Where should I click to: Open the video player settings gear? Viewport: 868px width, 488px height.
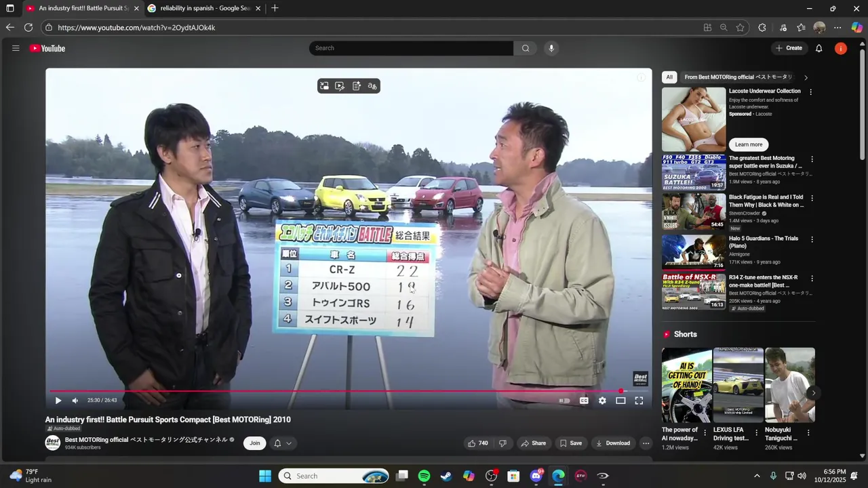pyautogui.click(x=602, y=401)
